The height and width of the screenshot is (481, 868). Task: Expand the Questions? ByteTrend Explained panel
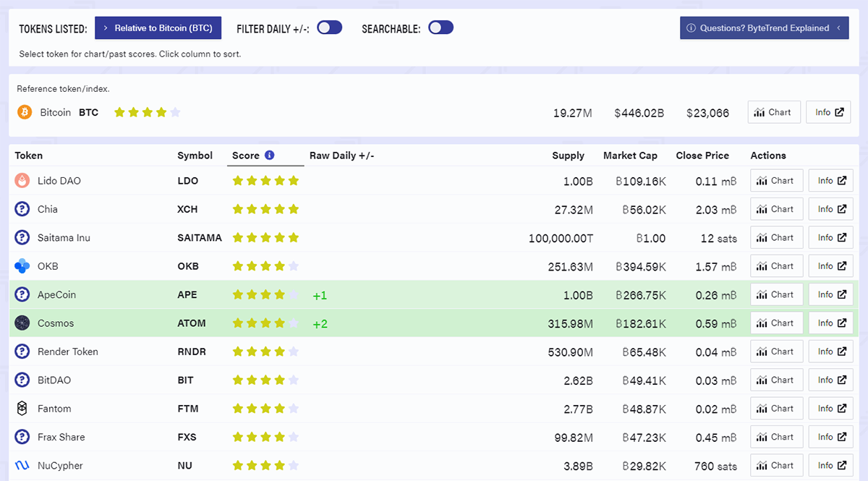(764, 28)
